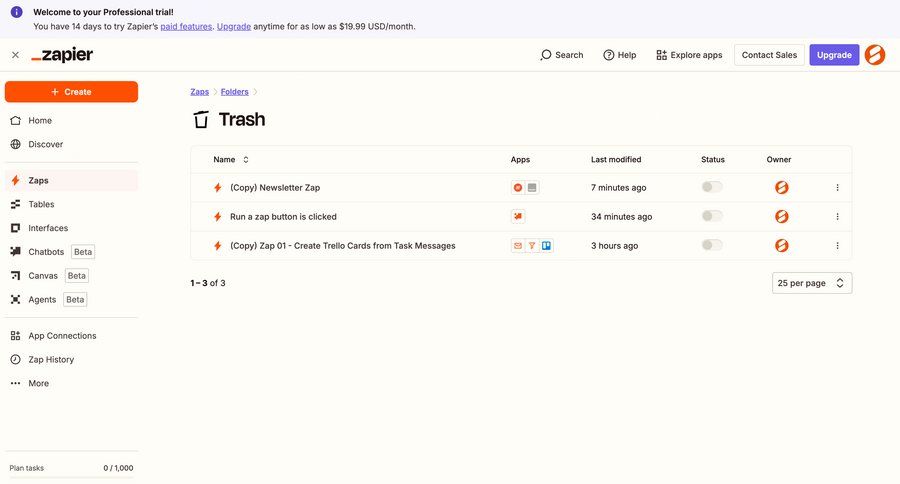Click owner avatar for Newsletter Zap row
Viewport: 900px width, 484px height.
[781, 187]
